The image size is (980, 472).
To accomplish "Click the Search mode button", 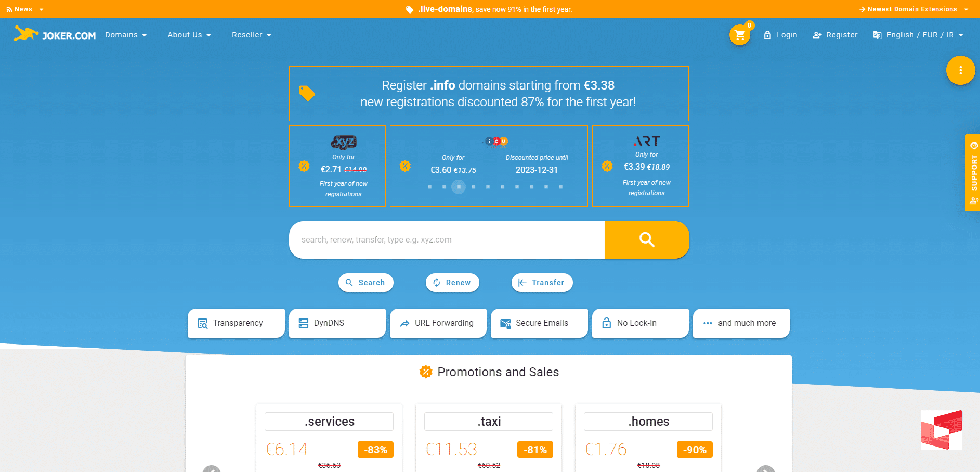I will click(366, 283).
